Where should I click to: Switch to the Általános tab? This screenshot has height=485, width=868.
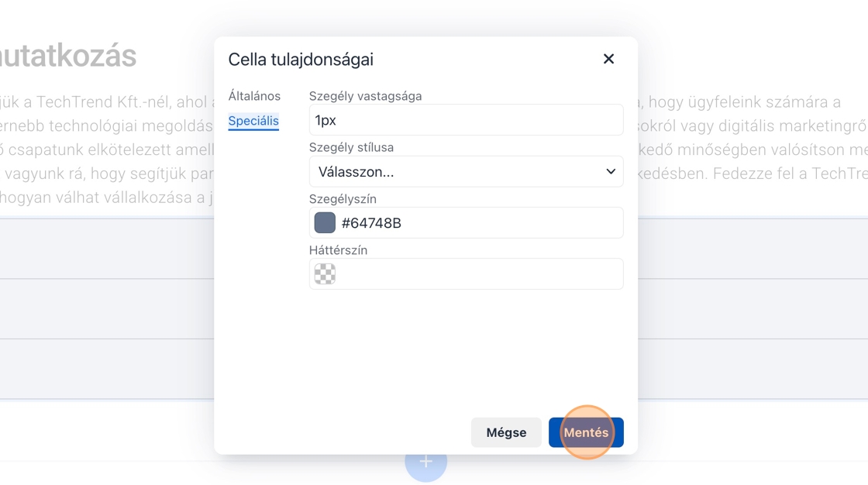(x=254, y=96)
